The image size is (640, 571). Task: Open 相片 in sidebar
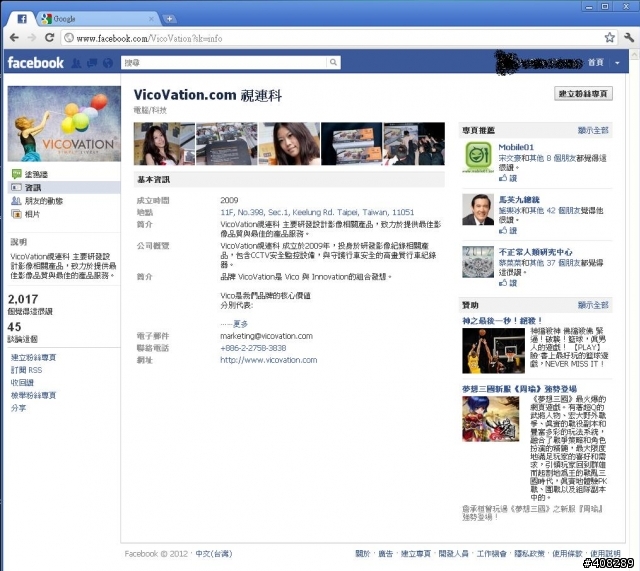[x=32, y=214]
